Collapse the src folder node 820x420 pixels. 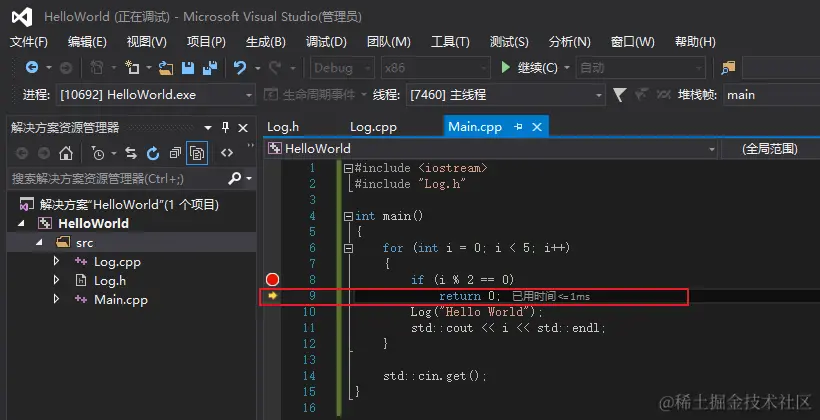coord(39,243)
